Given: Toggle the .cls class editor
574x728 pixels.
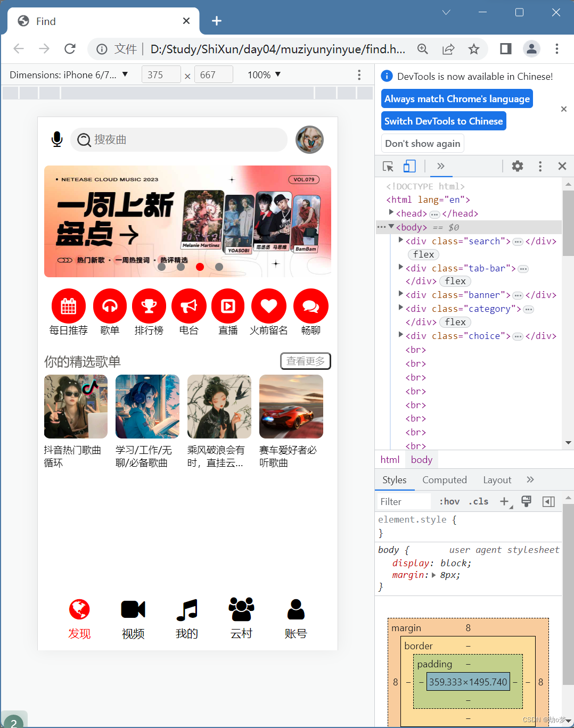Looking at the screenshot, I should (478, 501).
